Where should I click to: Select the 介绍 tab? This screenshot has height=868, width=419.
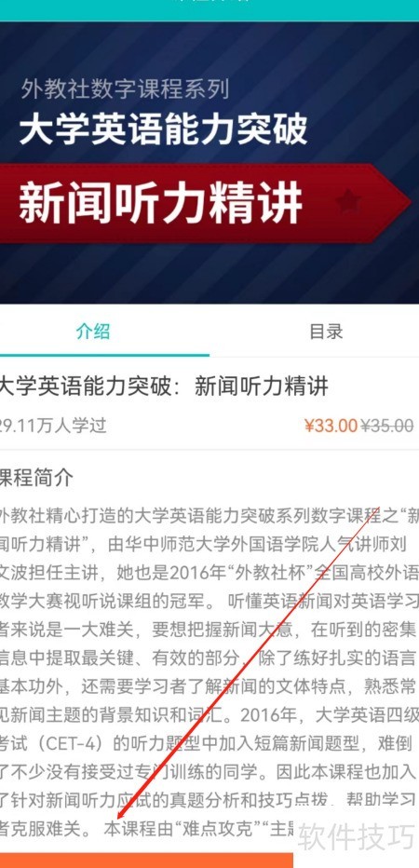(x=93, y=331)
